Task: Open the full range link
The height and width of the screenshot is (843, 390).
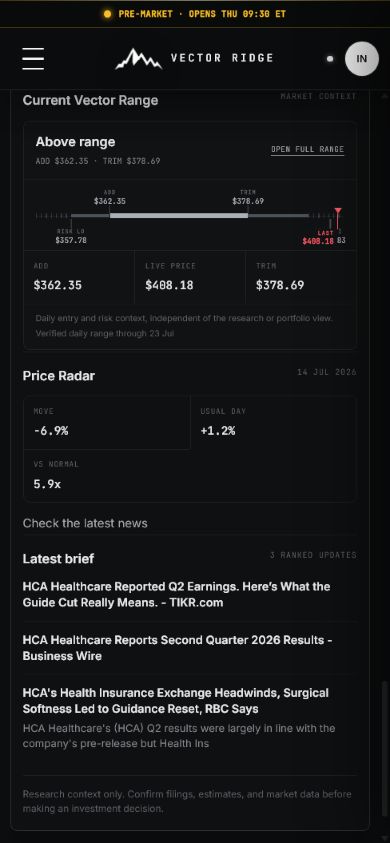Action: pos(307,149)
